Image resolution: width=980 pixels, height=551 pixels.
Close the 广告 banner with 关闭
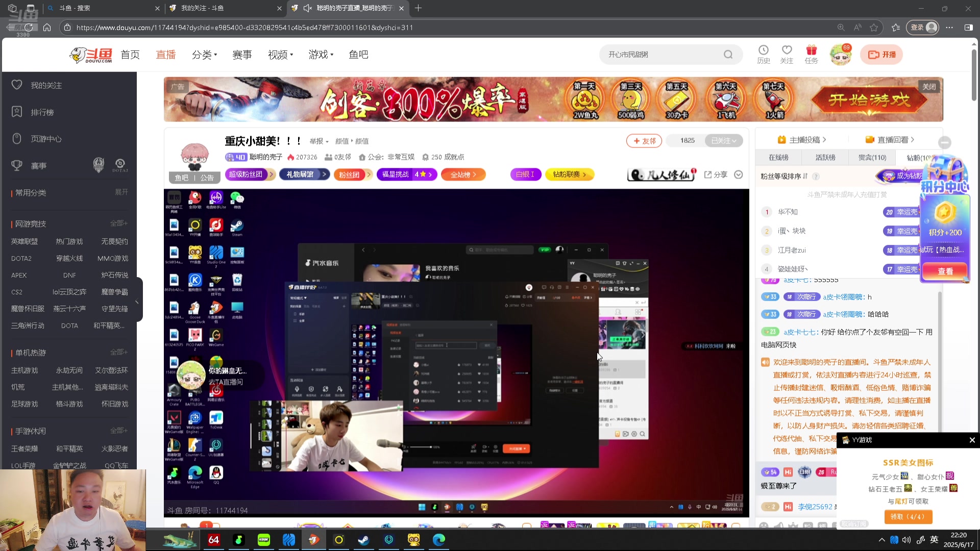click(929, 87)
